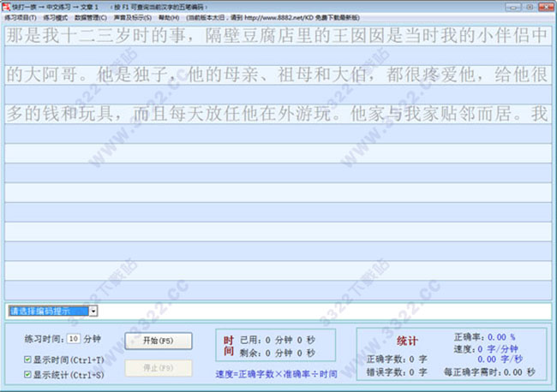Click the first article text line
The width and height of the screenshot is (557, 392).
point(278,36)
